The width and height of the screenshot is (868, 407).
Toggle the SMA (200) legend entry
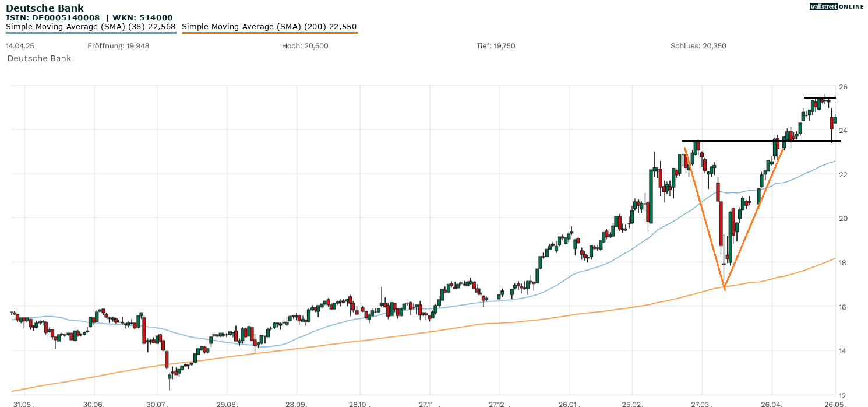click(269, 27)
